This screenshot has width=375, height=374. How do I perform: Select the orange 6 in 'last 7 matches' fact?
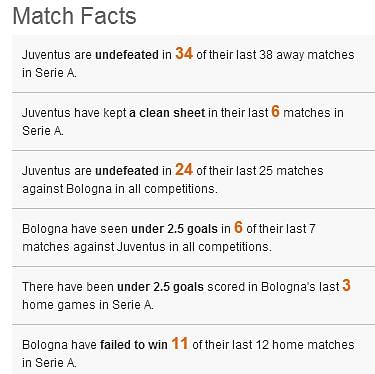[238, 227]
